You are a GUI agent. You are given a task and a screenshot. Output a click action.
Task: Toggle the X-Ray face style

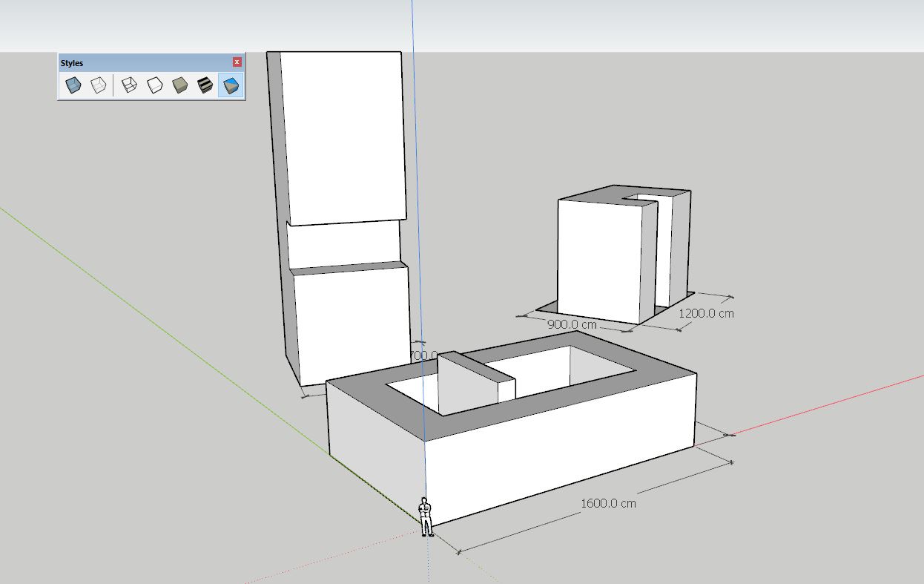pos(73,85)
